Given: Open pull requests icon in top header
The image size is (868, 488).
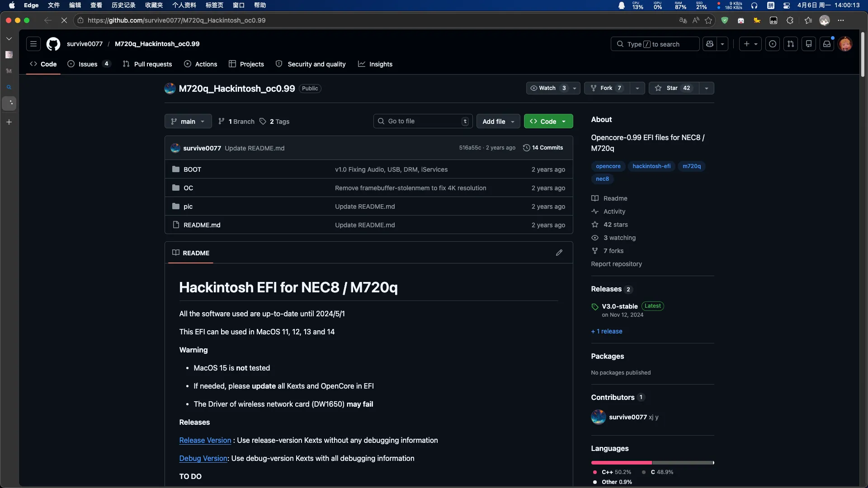Looking at the screenshot, I should coord(791,44).
